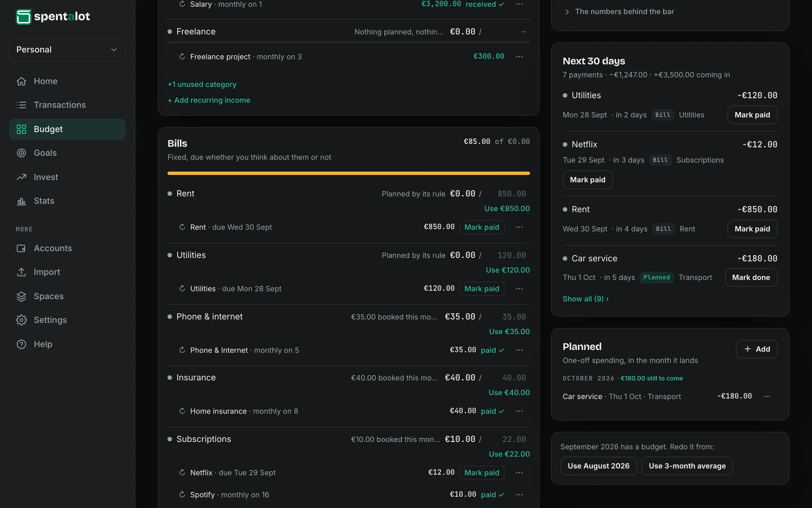Click the Help question mark icon

coord(21,344)
